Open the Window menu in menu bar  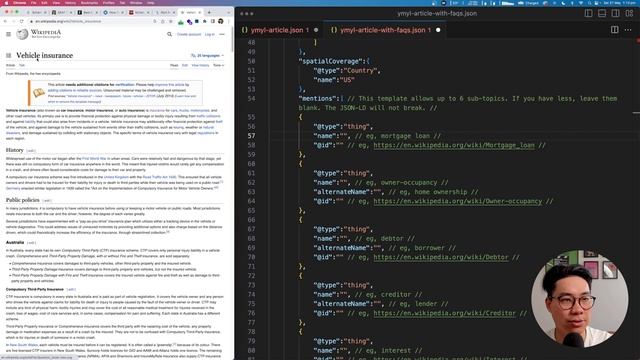click(x=136, y=3)
